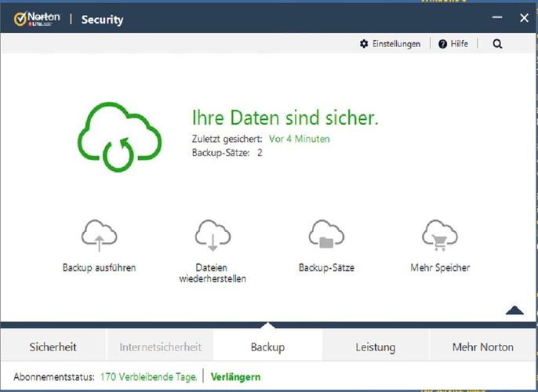Screen dimensions: 538x392
Task: Open the Leistung tab
Action: [375, 347]
